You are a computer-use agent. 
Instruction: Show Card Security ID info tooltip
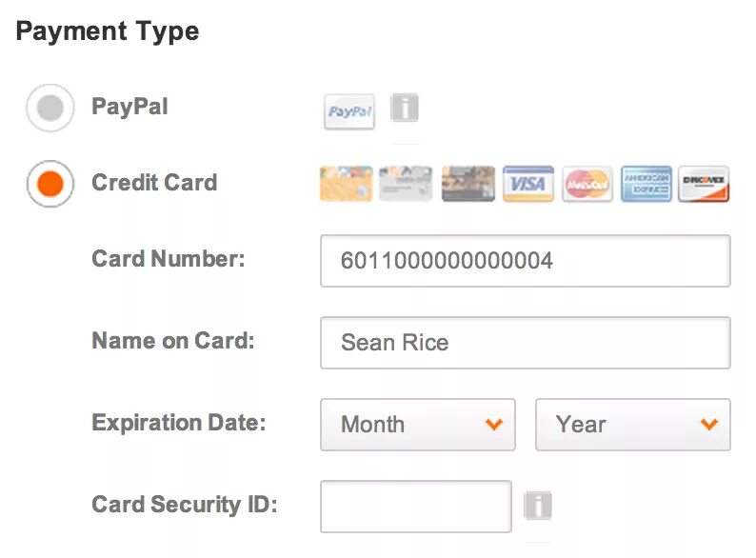(x=538, y=506)
